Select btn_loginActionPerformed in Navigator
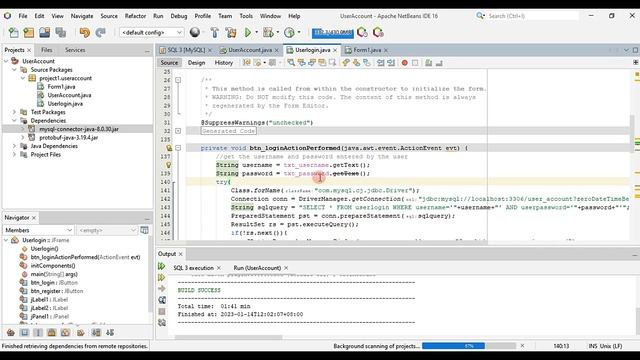The width and height of the screenshot is (640, 360). coord(85,257)
